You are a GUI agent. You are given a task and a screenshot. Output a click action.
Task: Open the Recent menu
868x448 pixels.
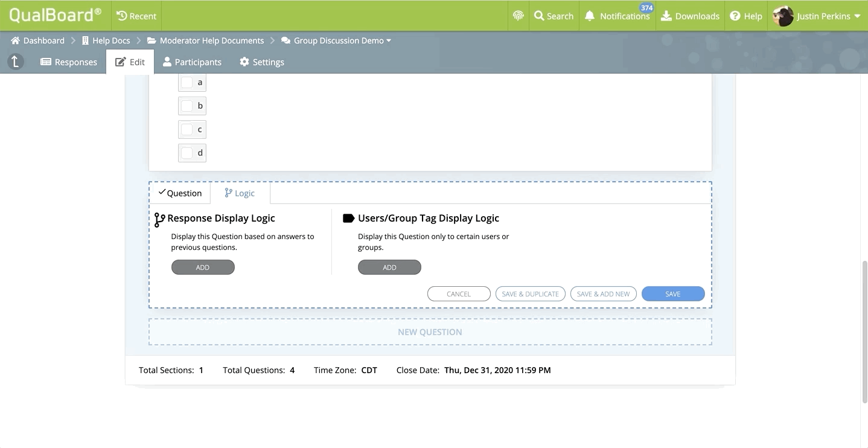[x=136, y=16]
